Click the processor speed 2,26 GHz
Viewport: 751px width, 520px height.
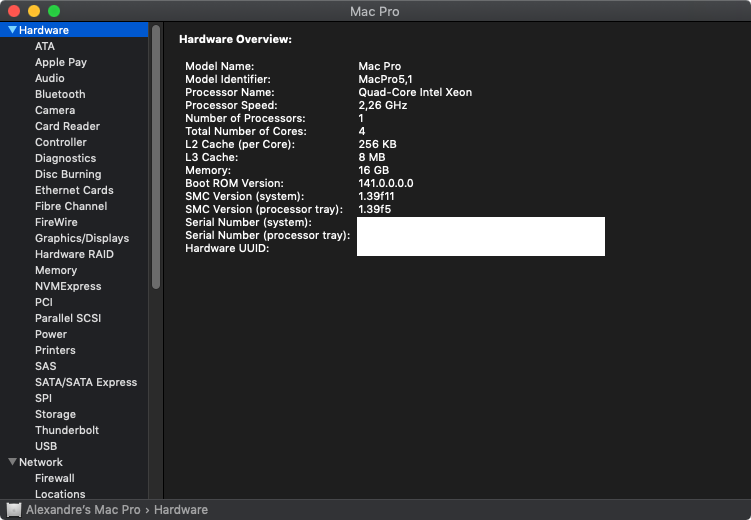(383, 105)
